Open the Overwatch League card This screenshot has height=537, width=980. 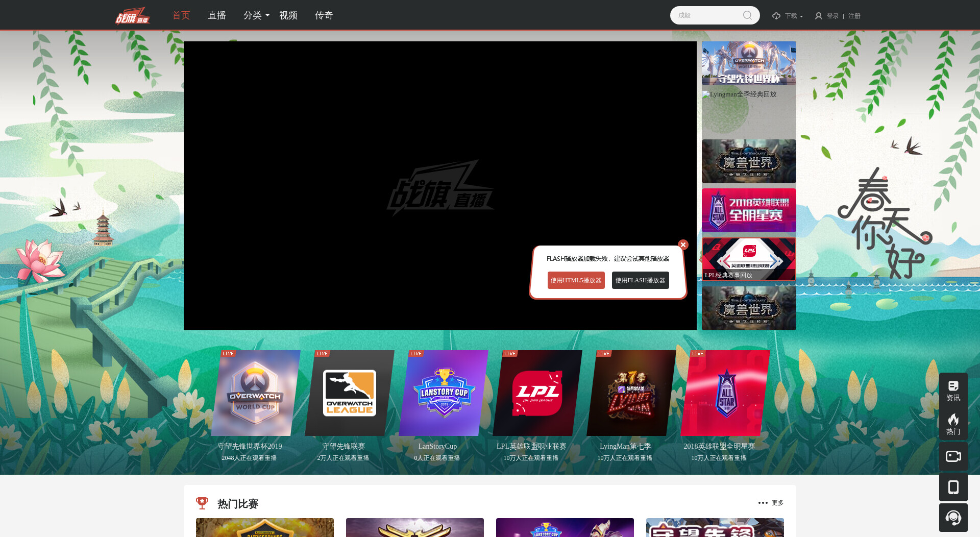coord(350,393)
